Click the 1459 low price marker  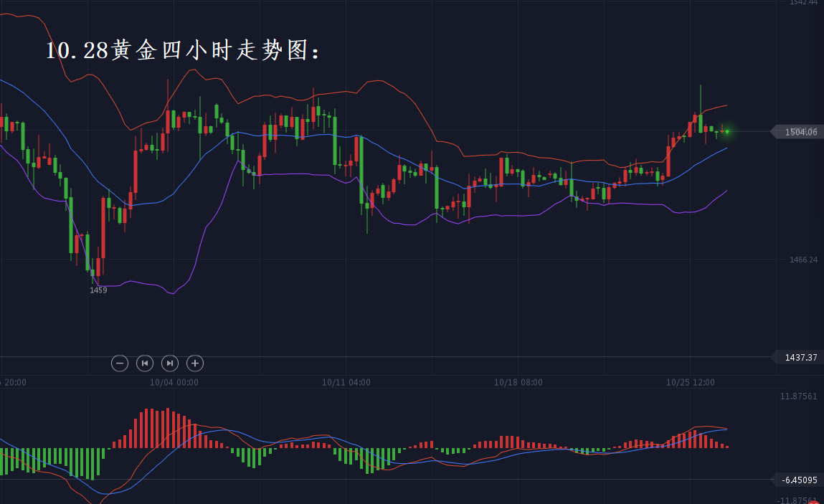(x=98, y=290)
